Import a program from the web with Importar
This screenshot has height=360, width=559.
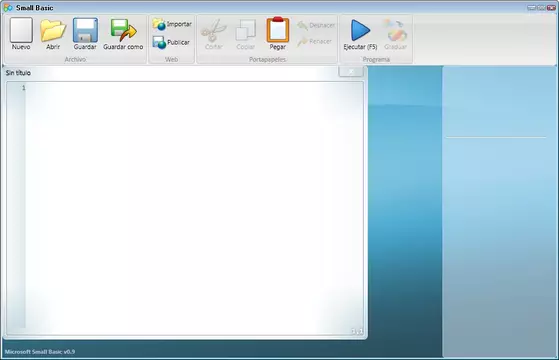pyautogui.click(x=172, y=24)
